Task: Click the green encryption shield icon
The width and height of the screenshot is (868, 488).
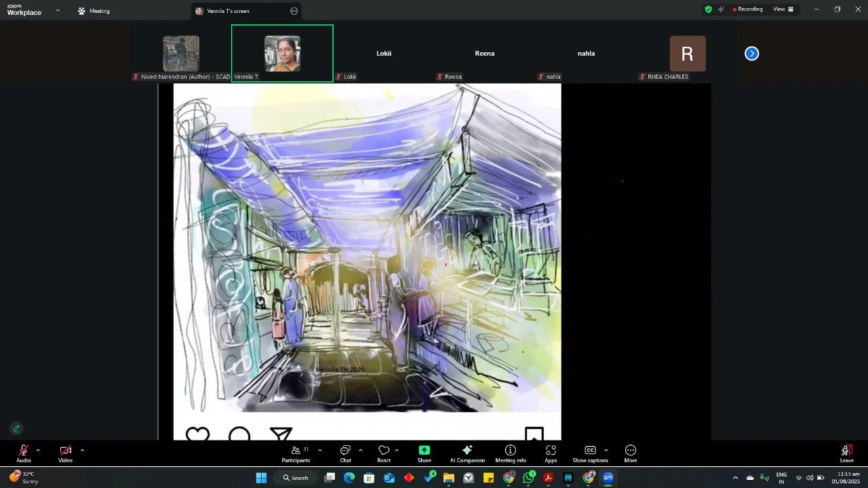Action: 708,10
